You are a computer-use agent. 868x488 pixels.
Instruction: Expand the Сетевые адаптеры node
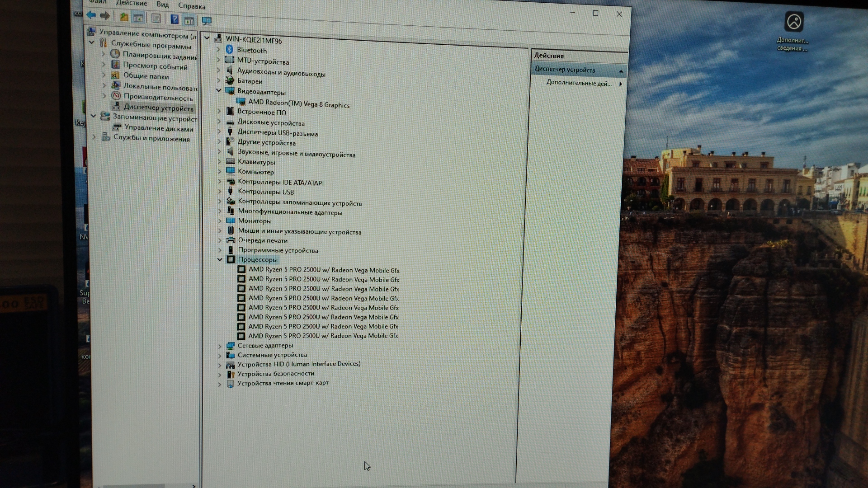point(220,346)
